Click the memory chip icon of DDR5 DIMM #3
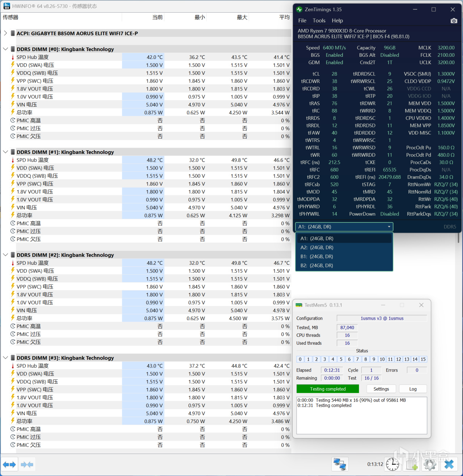 pyautogui.click(x=13, y=358)
